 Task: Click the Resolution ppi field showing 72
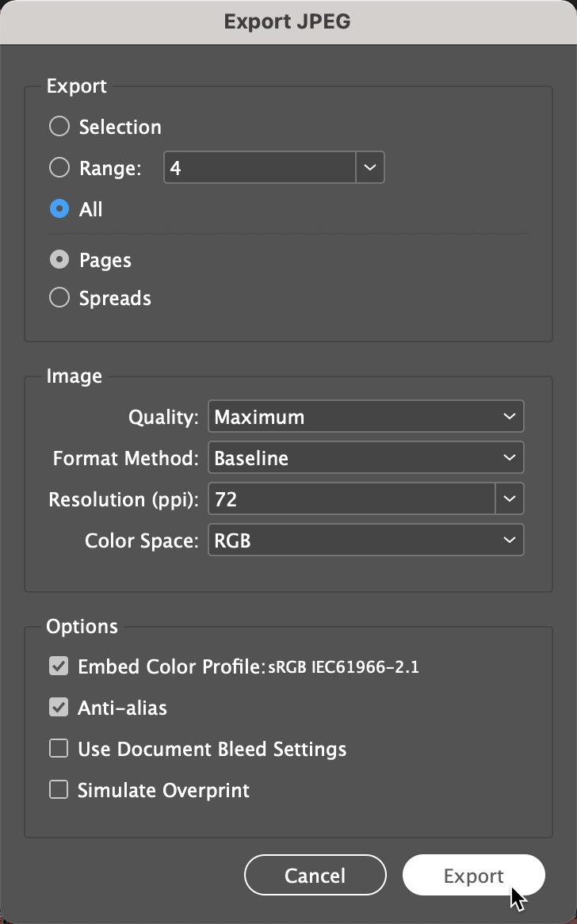coord(352,499)
